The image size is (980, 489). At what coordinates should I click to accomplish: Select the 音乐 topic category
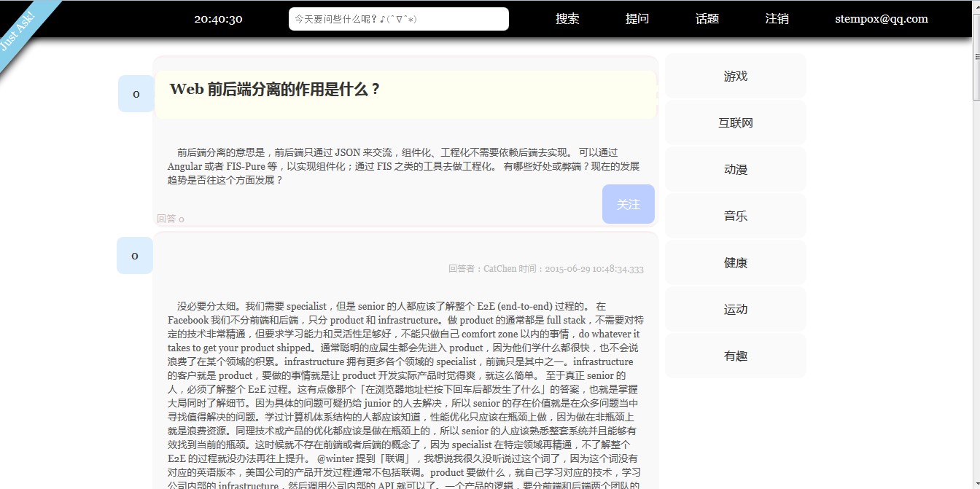coord(736,216)
